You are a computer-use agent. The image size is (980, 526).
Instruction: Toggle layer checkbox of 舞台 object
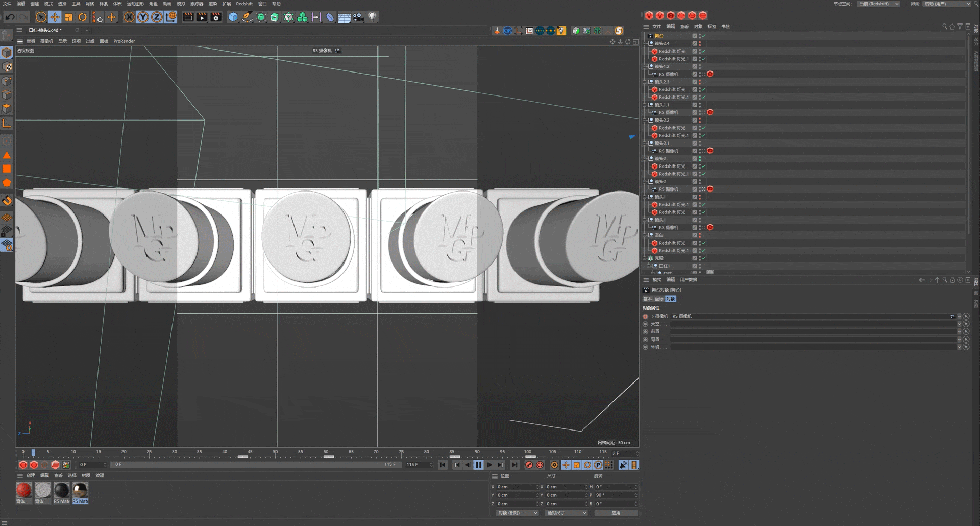point(695,36)
